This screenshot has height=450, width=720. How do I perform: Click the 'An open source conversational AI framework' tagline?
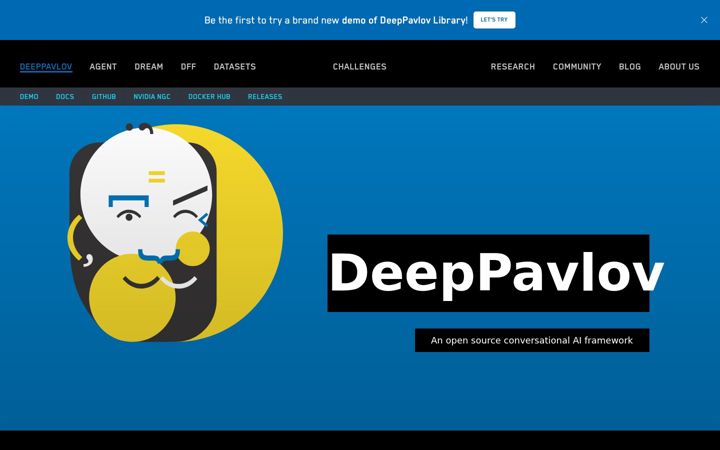[532, 340]
